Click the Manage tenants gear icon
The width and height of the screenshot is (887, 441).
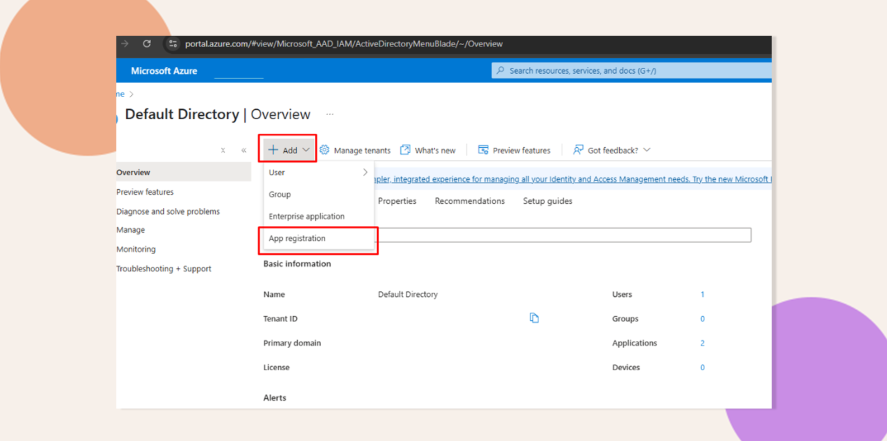point(324,150)
